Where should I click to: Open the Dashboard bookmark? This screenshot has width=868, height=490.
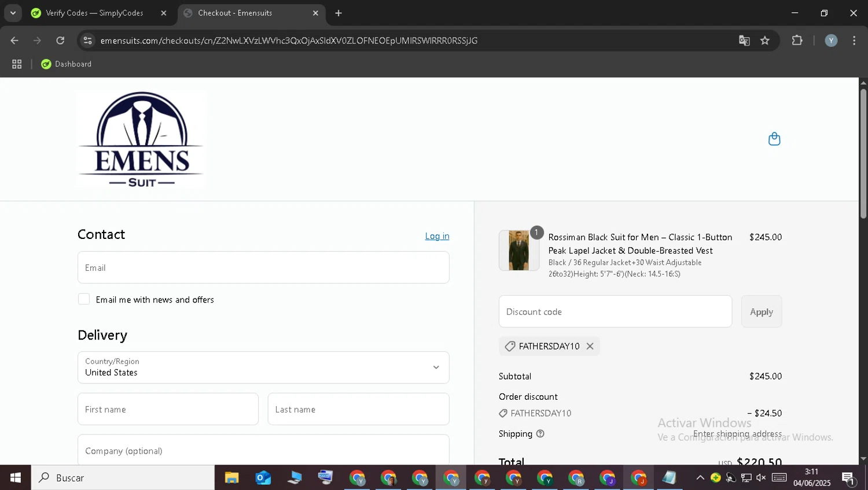click(66, 64)
